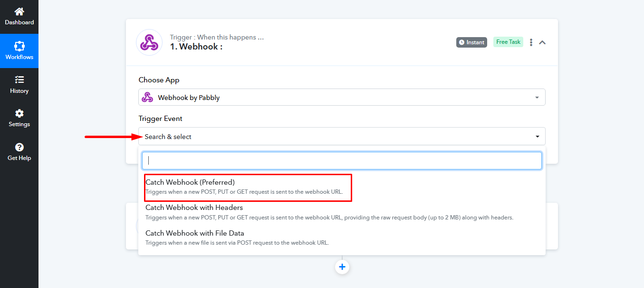Focus the trigger event search box
644x288 pixels.
click(x=342, y=160)
